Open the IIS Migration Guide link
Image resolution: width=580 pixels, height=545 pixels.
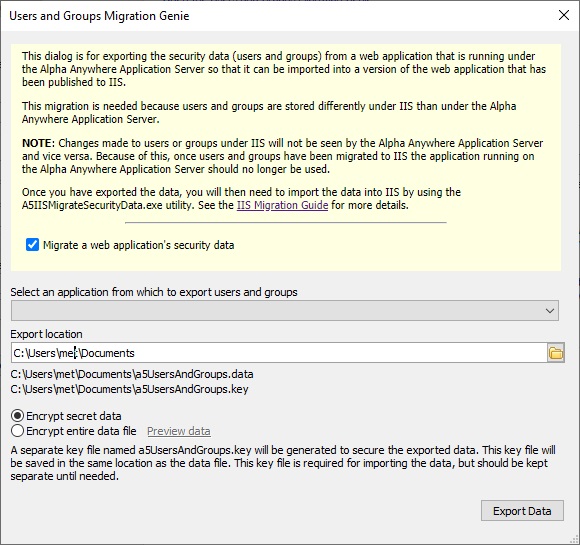click(x=282, y=205)
